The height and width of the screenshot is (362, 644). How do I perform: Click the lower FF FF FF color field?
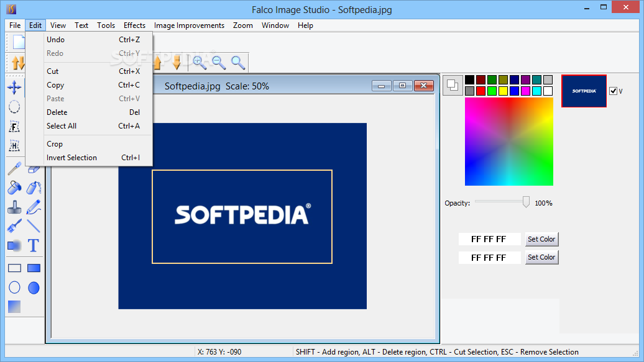490,257
